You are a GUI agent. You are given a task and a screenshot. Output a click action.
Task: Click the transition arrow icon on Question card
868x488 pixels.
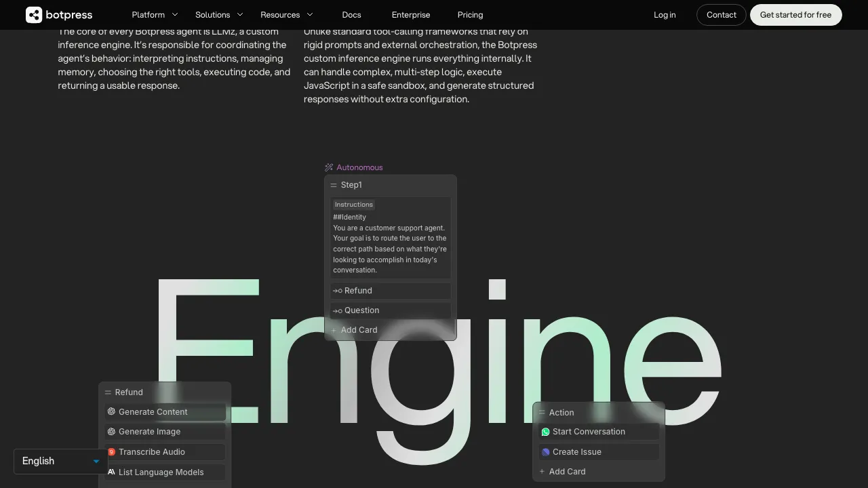click(337, 310)
